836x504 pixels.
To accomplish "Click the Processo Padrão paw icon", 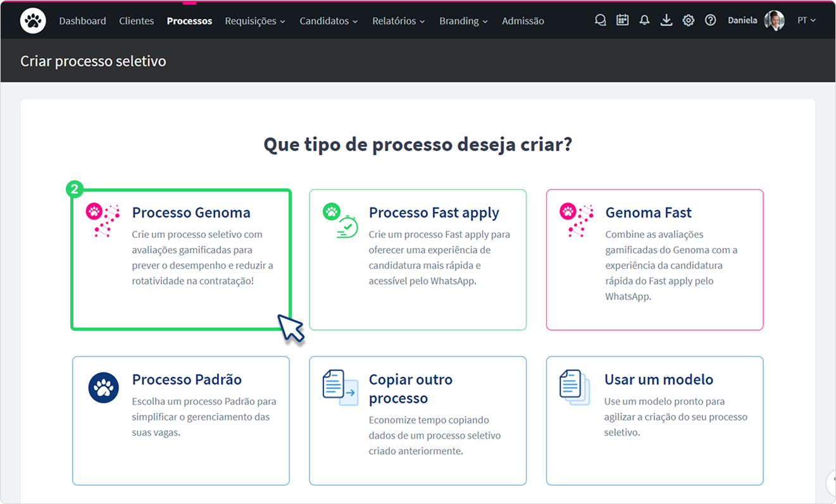I will click(x=104, y=387).
